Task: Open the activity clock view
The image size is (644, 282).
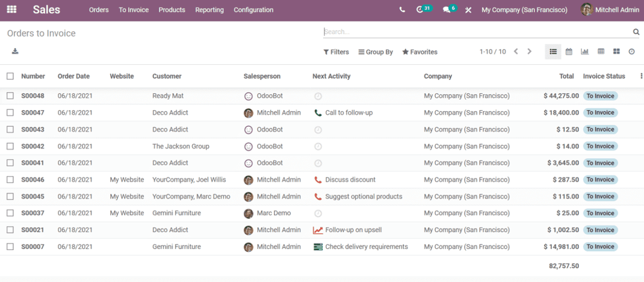Action: pyautogui.click(x=631, y=52)
